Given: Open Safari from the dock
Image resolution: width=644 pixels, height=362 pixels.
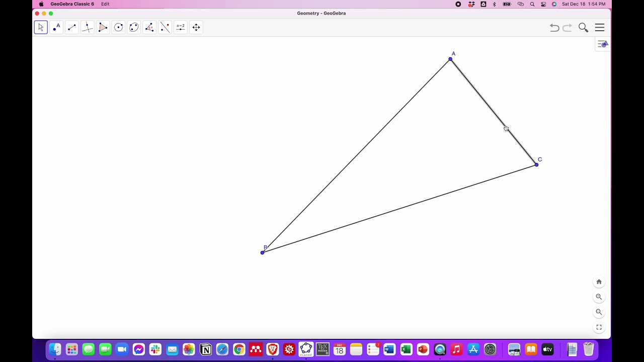Looking at the screenshot, I should pos(222,349).
